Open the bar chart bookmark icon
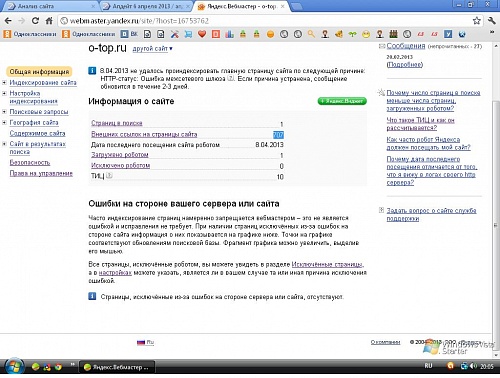The image size is (500, 378). [229, 34]
